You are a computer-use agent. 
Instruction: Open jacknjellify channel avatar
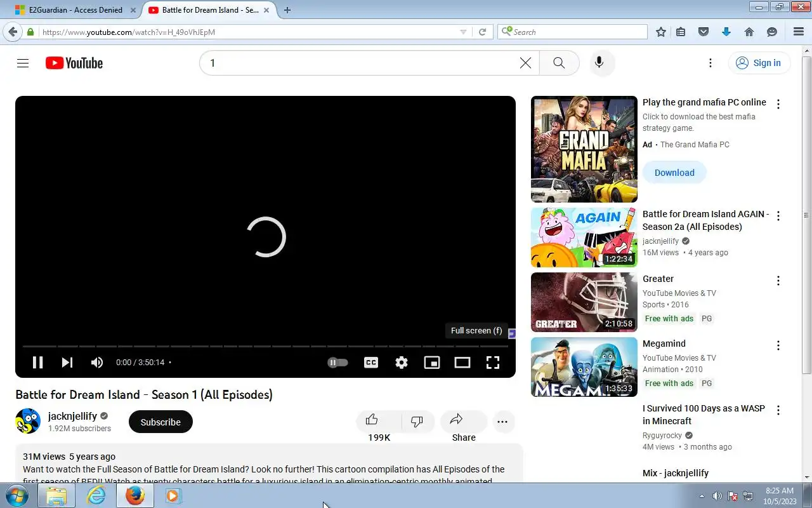[x=28, y=421]
